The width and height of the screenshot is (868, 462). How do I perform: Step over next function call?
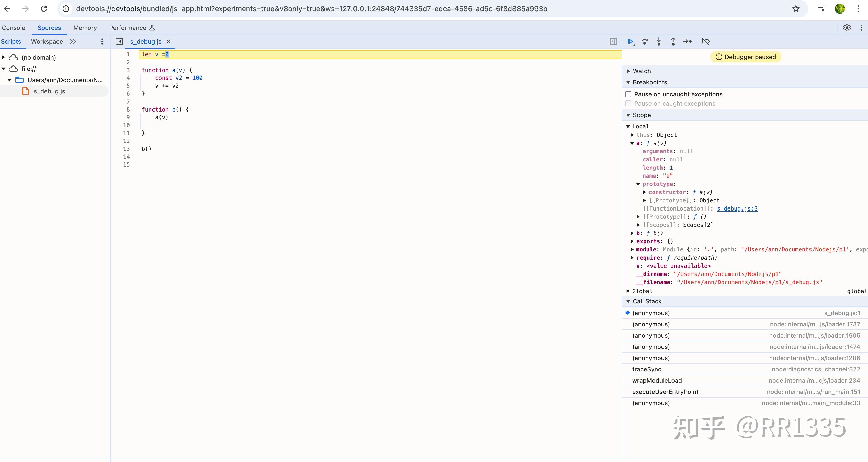click(645, 41)
